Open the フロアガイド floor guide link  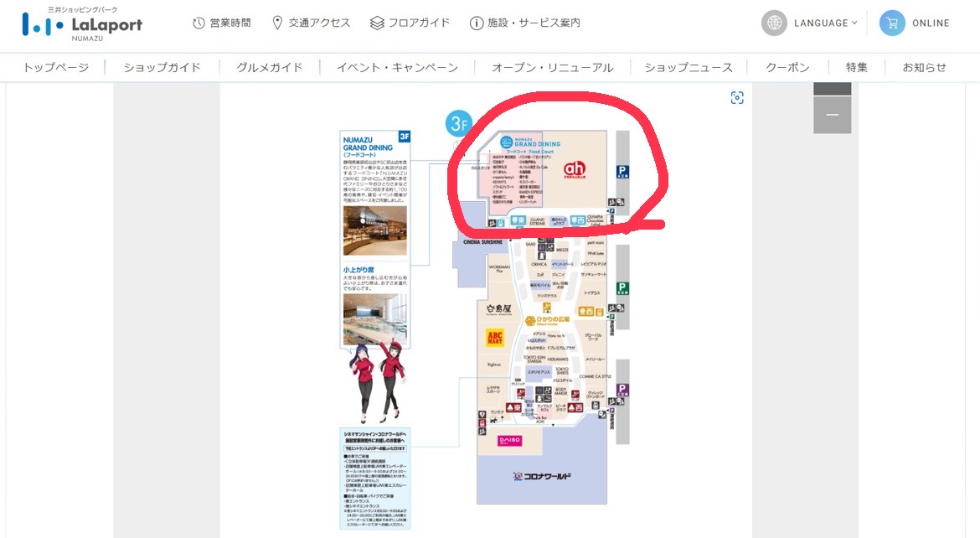coord(410,23)
